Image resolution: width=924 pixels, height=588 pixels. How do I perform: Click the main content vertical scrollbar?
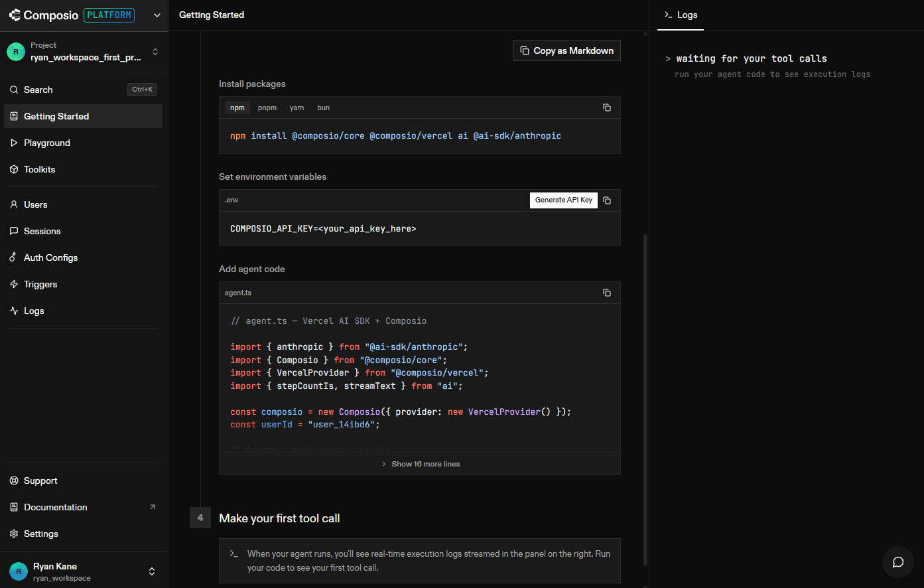point(645,398)
